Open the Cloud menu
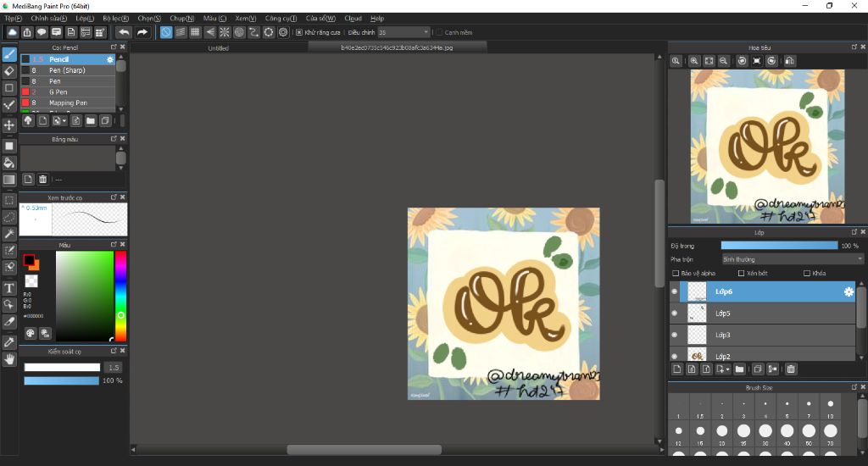868x466 pixels. 353,19
